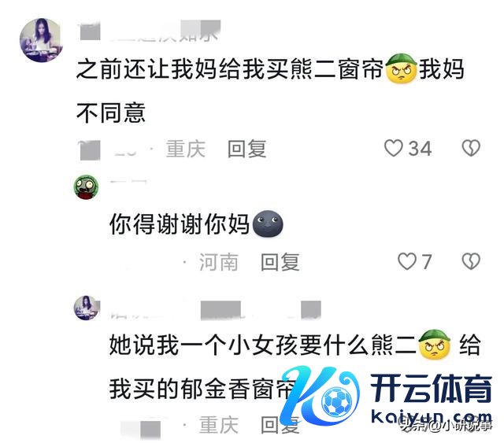Select the 你得谢谢你妈 reply text

180,224
